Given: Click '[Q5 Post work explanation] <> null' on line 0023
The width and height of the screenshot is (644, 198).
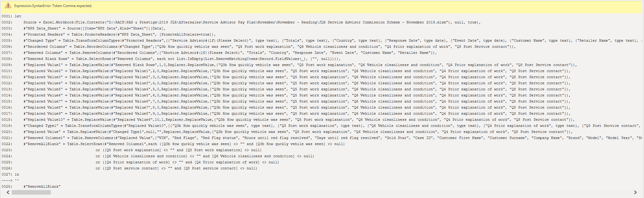Looking at the screenshot, I should [222, 150].
